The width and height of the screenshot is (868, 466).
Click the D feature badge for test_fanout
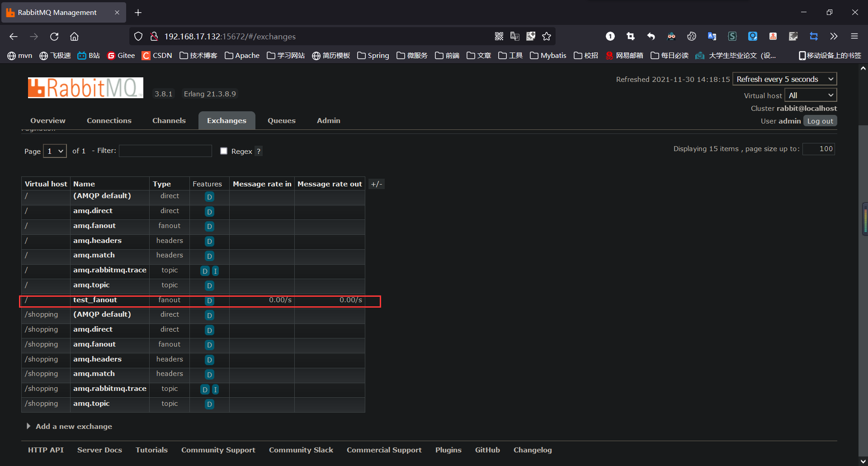[209, 301]
